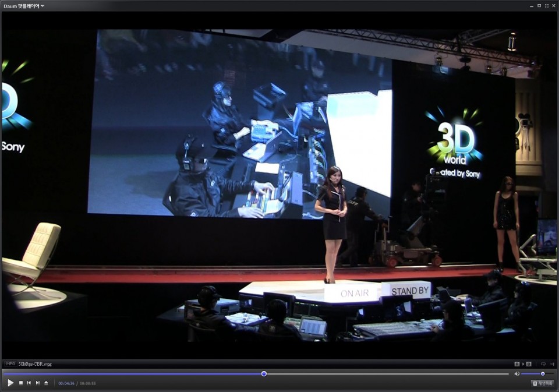Toggle shuffle playback mode
Image resolution: width=559 pixels, height=392 pixels.
[x=552, y=364]
